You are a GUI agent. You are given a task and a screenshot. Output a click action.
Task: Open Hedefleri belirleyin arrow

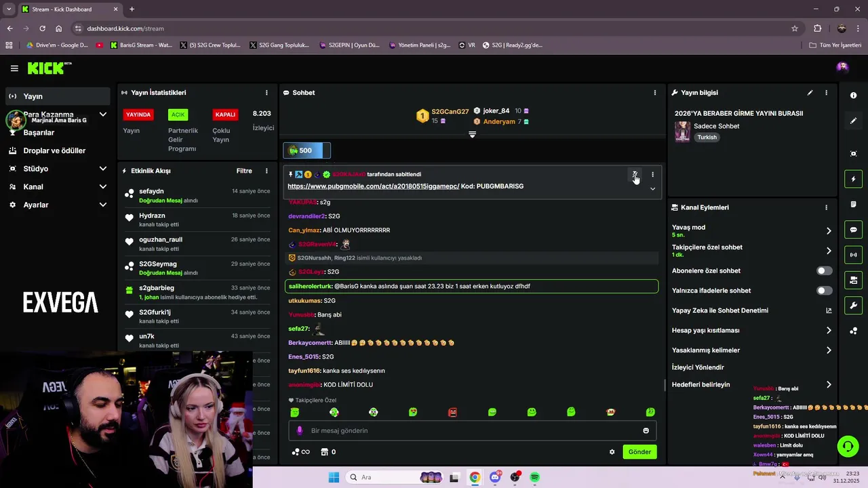828,384
